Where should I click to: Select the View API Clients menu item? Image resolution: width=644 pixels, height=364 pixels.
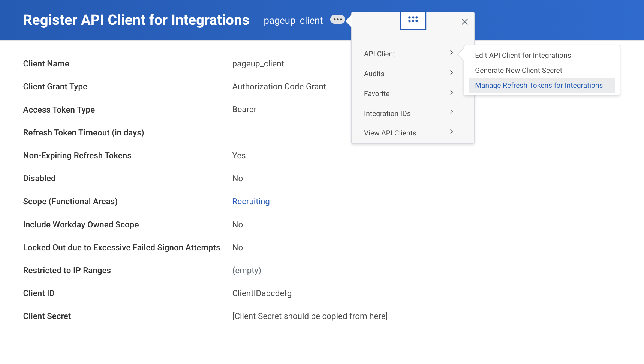click(390, 133)
